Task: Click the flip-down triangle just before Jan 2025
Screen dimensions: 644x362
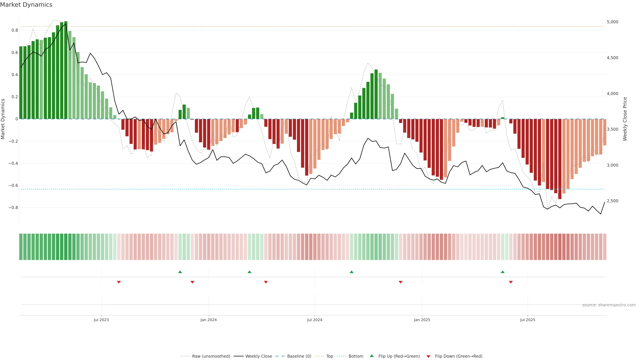Action: point(400,282)
